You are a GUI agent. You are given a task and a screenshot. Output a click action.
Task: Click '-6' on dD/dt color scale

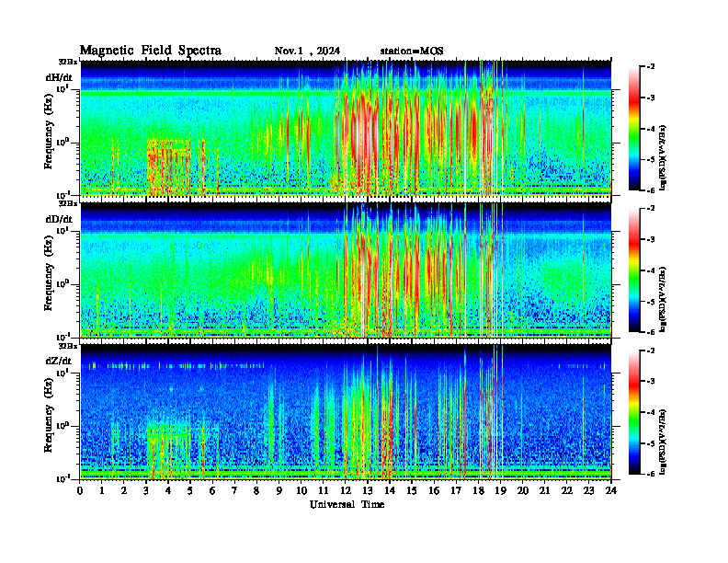click(x=651, y=332)
